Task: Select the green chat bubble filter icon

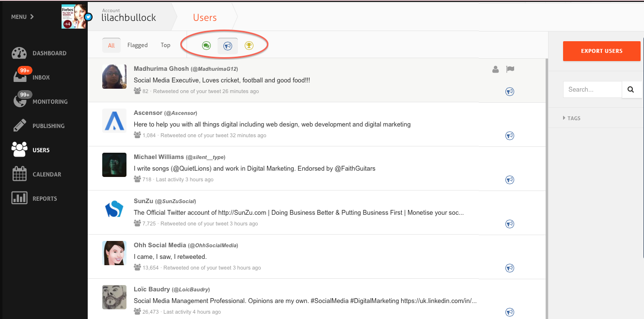Action: coord(206,46)
